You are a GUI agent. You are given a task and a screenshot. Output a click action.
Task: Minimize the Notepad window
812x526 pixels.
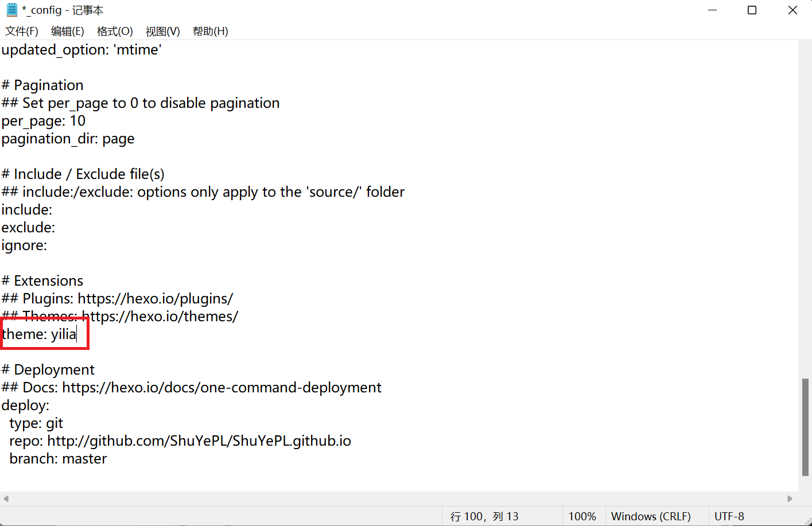coord(712,10)
